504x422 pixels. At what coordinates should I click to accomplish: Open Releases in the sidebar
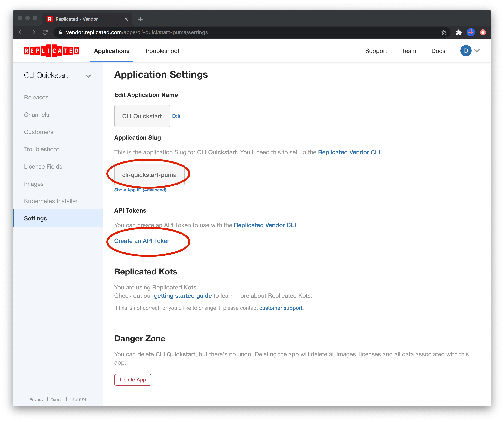pyautogui.click(x=36, y=98)
